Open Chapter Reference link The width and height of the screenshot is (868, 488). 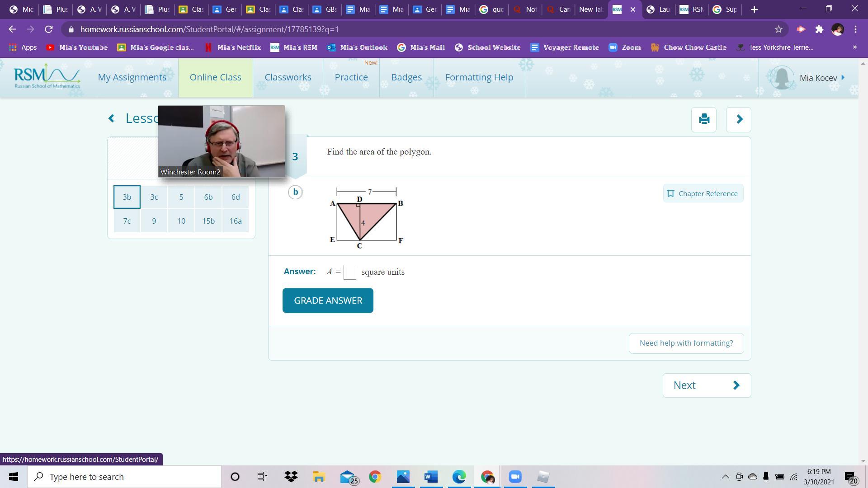(x=703, y=193)
